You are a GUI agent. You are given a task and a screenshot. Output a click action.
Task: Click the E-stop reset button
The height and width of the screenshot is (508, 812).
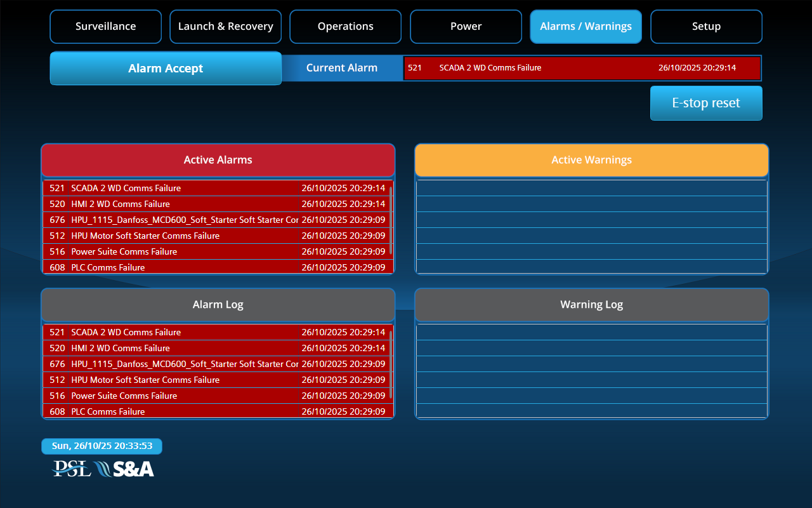click(x=706, y=103)
